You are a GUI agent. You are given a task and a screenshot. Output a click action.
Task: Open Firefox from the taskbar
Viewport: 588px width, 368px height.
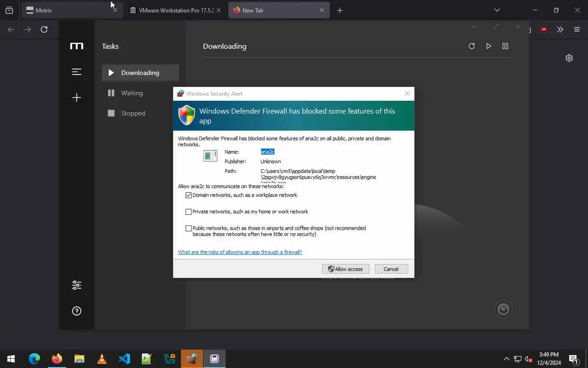point(57,359)
